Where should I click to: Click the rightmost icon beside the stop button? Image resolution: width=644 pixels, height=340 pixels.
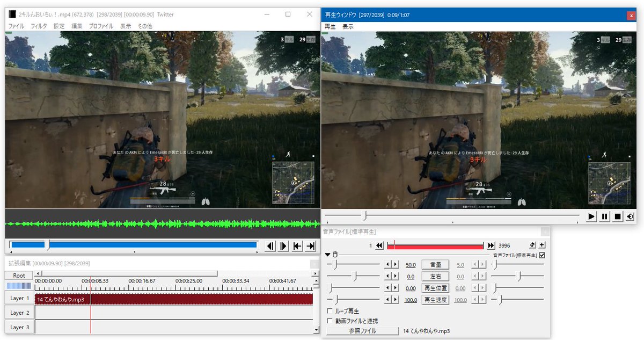pyautogui.click(x=630, y=216)
